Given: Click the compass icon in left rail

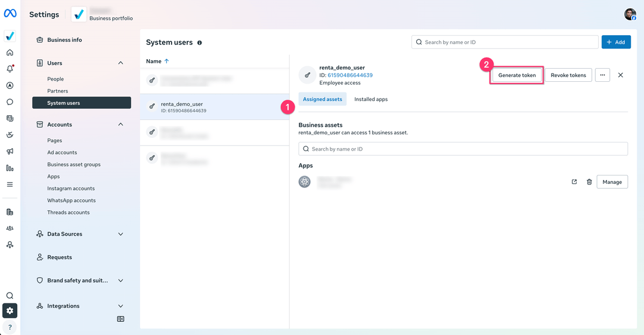Looking at the screenshot, I should point(10,85).
